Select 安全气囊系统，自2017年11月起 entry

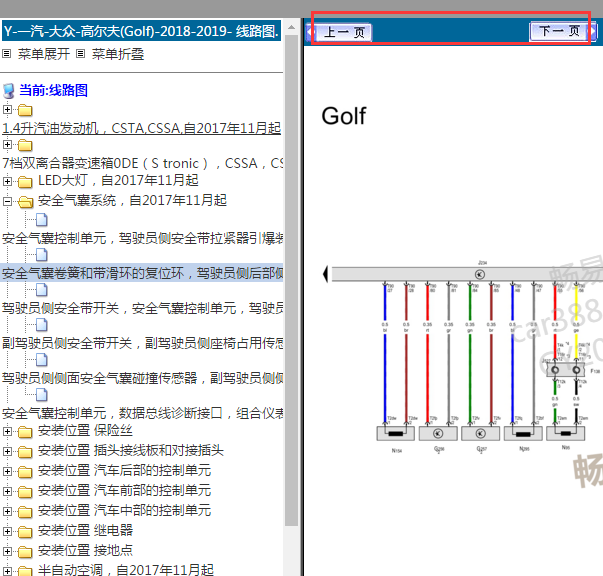pos(132,200)
